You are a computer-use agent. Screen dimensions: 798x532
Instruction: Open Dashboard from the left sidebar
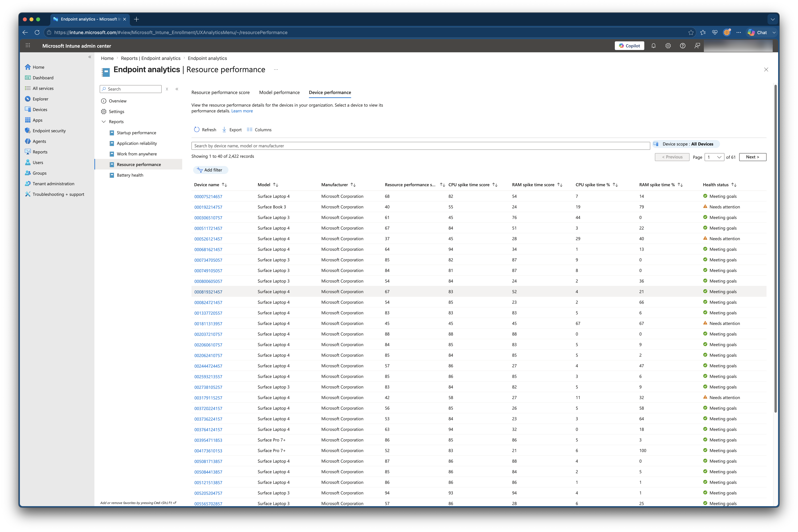pos(43,78)
